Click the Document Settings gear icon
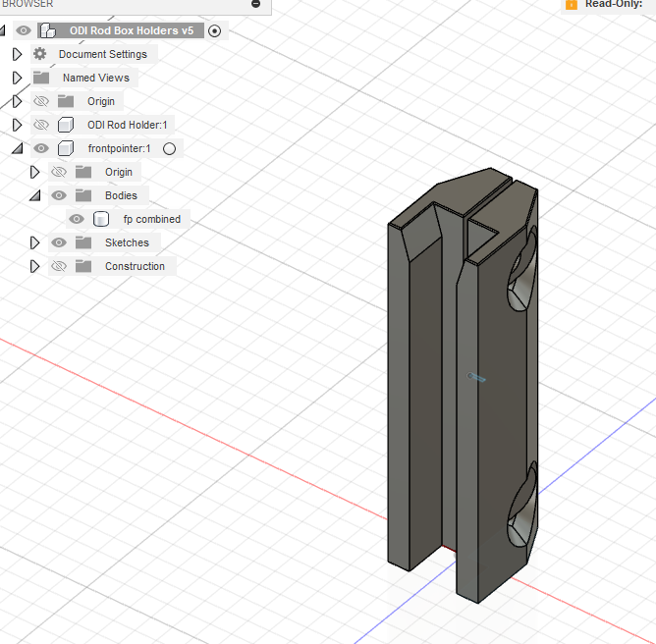The image size is (656, 644). pyautogui.click(x=40, y=54)
